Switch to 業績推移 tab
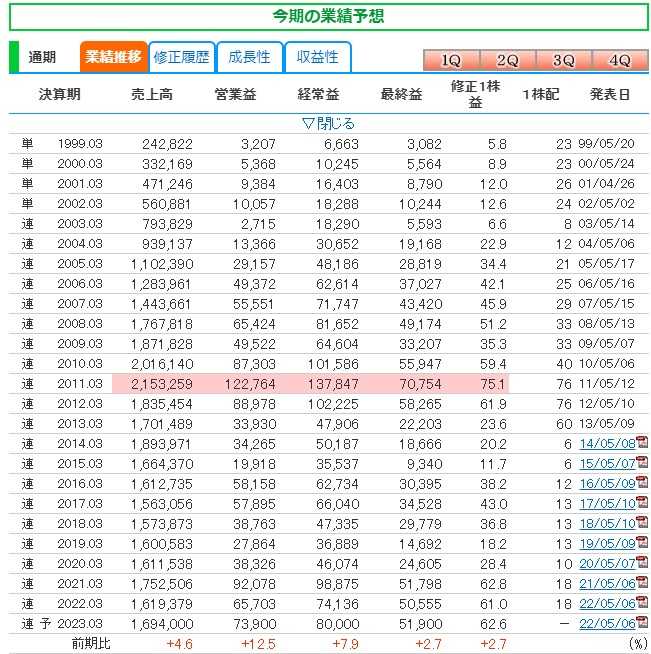Viewport: 651px width, 654px height. click(113, 57)
